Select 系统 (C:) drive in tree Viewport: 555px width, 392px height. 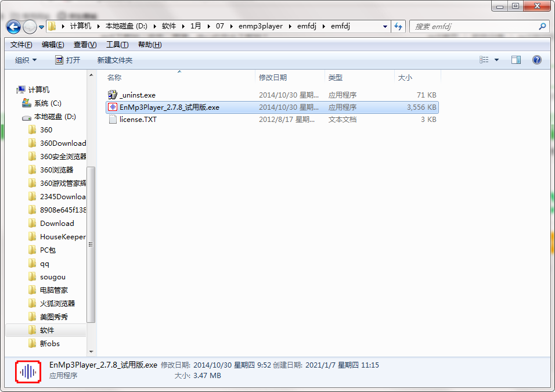48,103
